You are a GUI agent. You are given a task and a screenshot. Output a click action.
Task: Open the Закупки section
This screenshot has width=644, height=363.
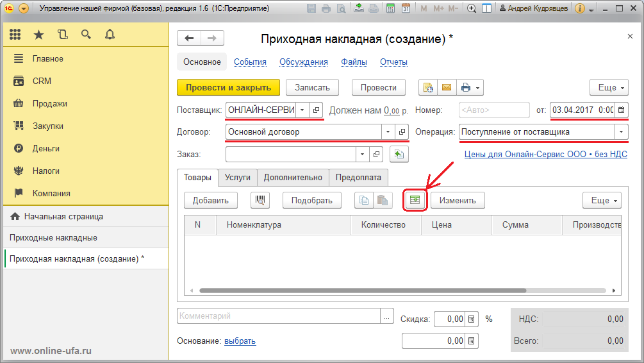47,126
